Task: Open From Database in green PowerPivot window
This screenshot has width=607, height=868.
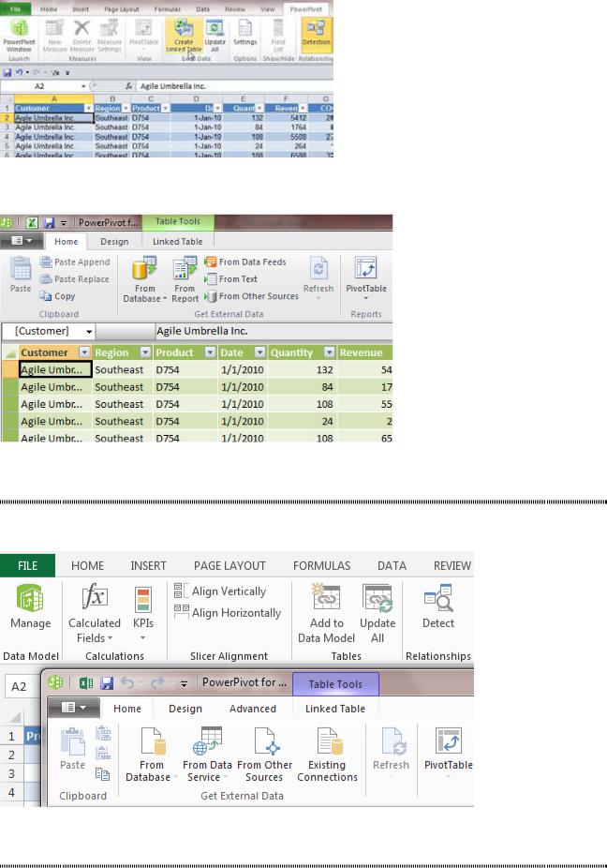Action: (x=144, y=279)
